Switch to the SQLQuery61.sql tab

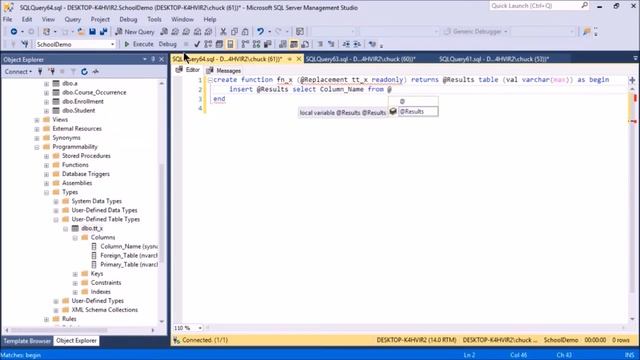pyautogui.click(x=494, y=59)
